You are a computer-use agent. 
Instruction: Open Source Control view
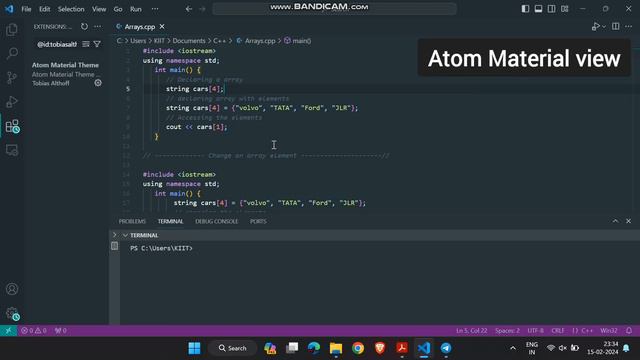pyautogui.click(x=12, y=77)
